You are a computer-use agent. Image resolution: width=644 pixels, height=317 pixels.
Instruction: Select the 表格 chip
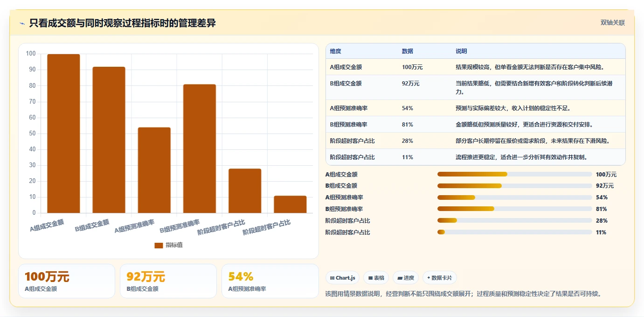coord(376,278)
